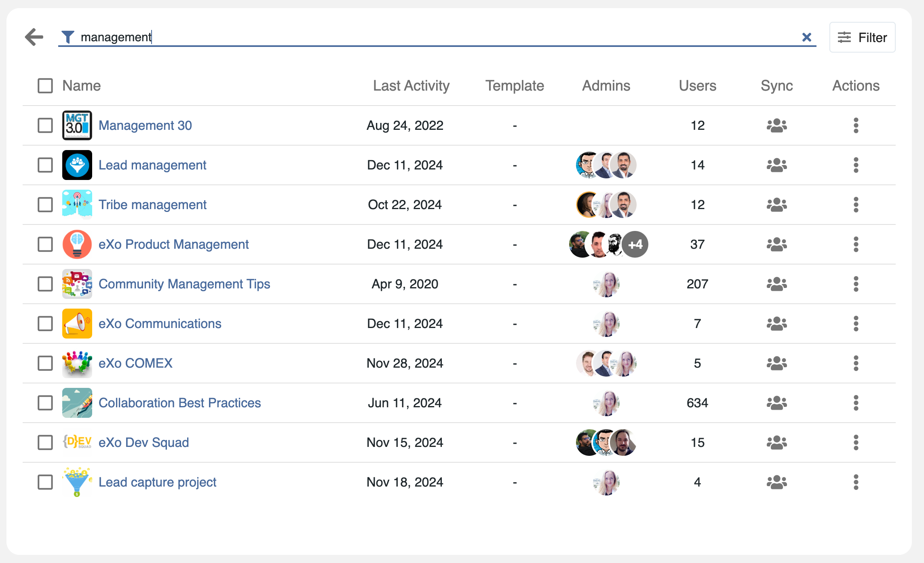Open the eXo Communications space link
This screenshot has width=924, height=563.
pyautogui.click(x=160, y=324)
